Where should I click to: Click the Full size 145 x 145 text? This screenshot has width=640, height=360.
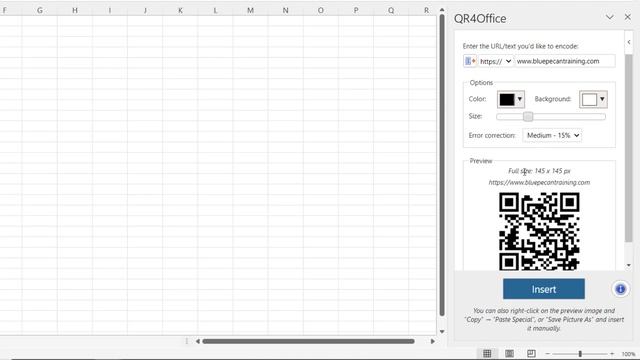click(x=539, y=171)
